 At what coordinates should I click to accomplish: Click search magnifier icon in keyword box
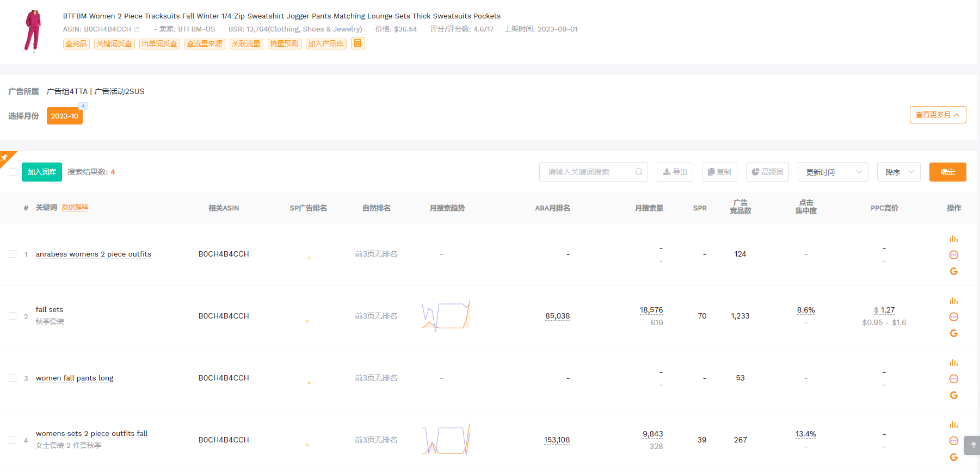tap(639, 172)
